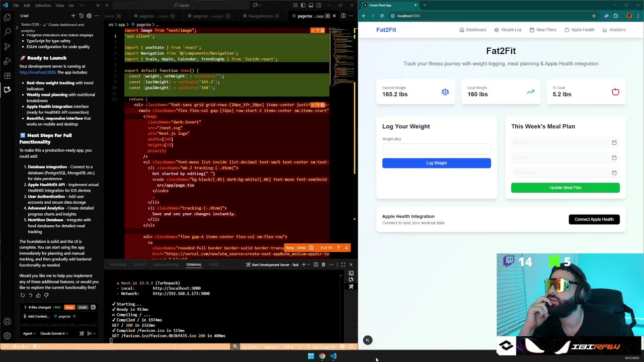Split the editor right
This screenshot has height=362, width=644.
click(x=343, y=16)
